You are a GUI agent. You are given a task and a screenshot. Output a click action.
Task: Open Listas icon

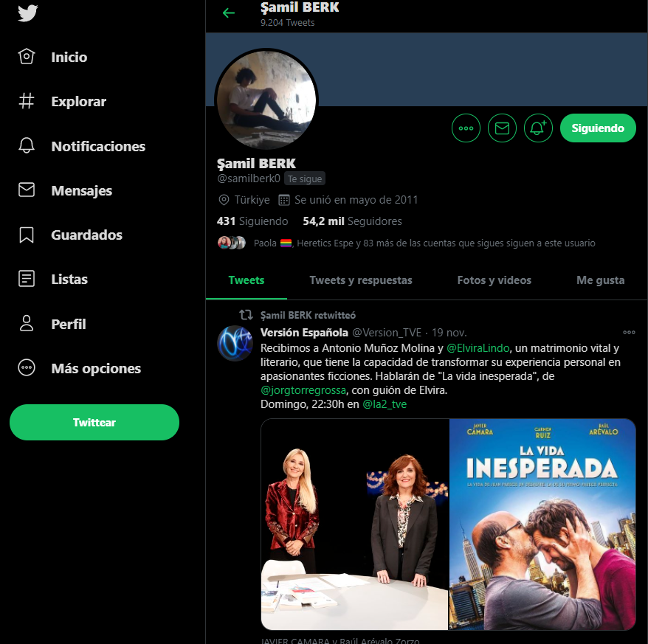coord(27,279)
